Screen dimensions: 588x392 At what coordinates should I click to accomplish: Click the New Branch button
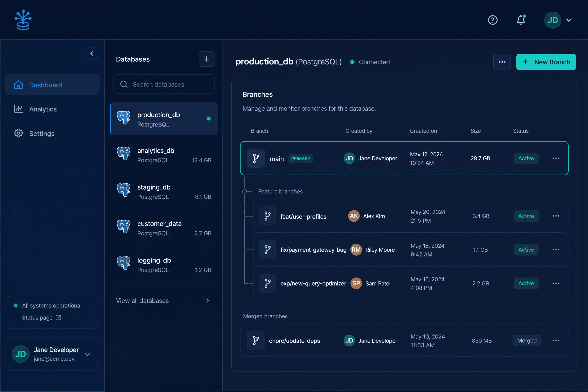click(x=546, y=62)
